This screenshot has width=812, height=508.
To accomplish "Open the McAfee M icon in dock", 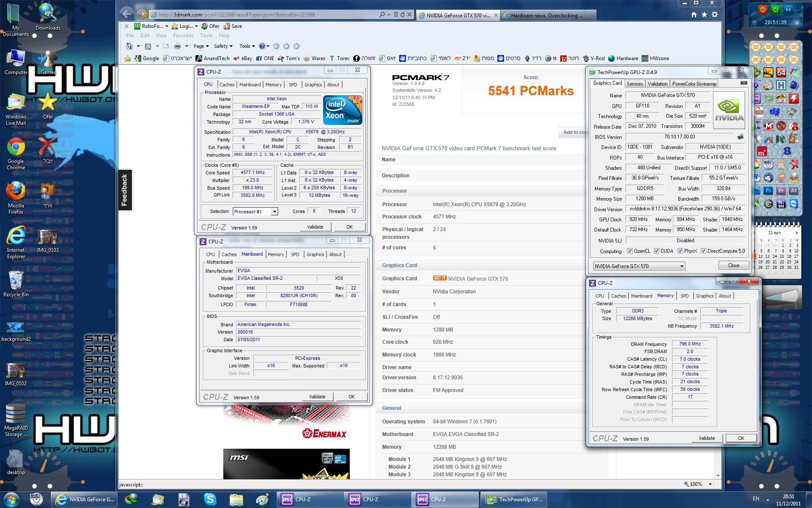I will [x=768, y=125].
